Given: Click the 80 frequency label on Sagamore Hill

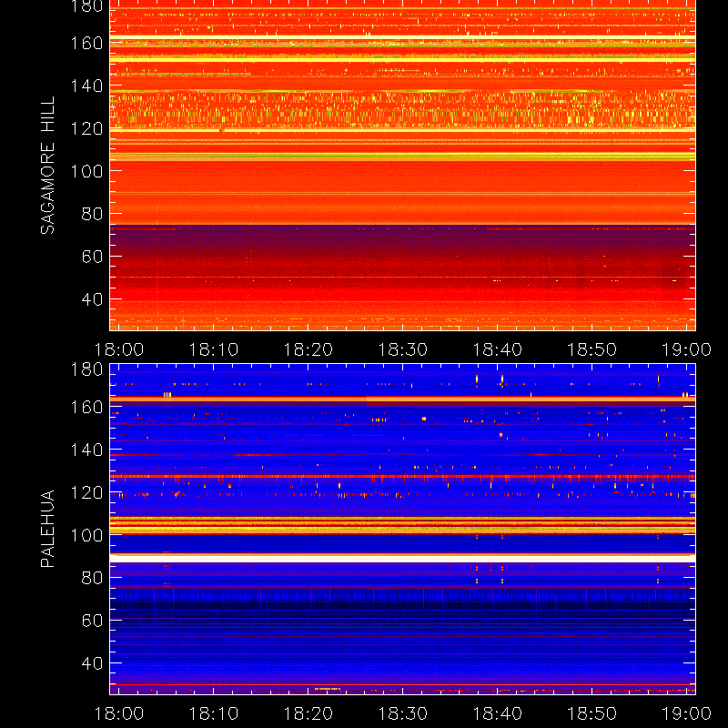Looking at the screenshot, I should point(93,214).
